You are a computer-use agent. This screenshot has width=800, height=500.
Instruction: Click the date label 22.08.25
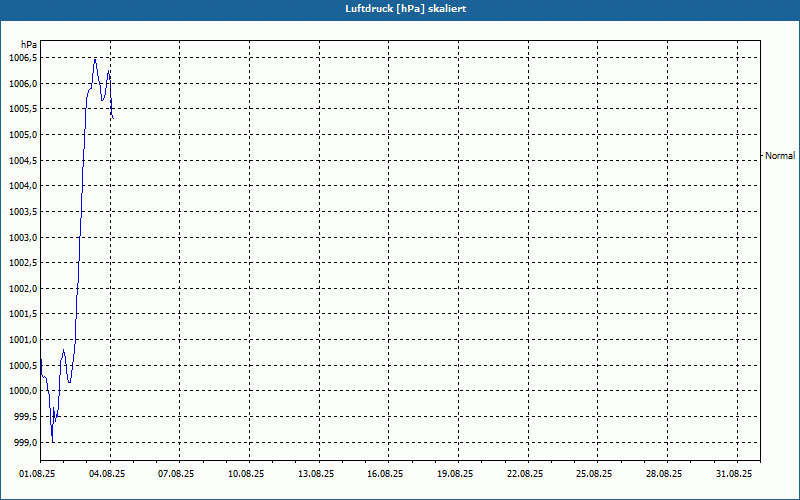tap(525, 474)
